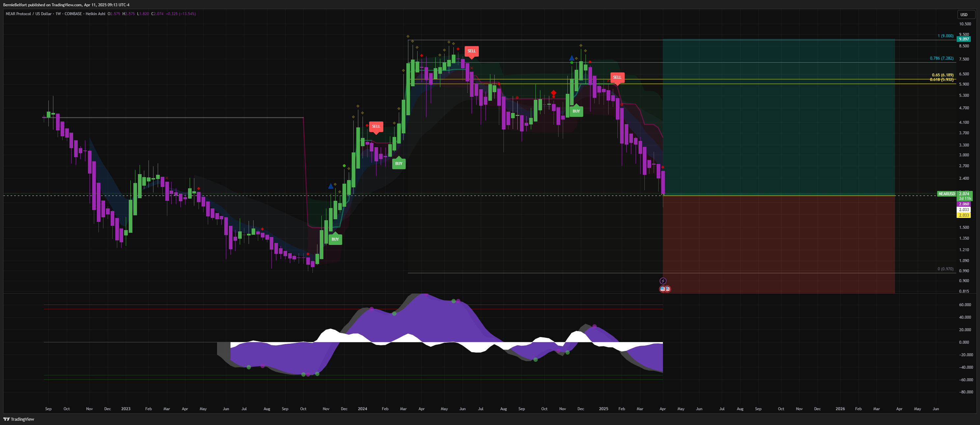This screenshot has height=425, width=980.
Task: Click the NEAR Protocol / US Dollar symbol title
Action: (x=29, y=14)
